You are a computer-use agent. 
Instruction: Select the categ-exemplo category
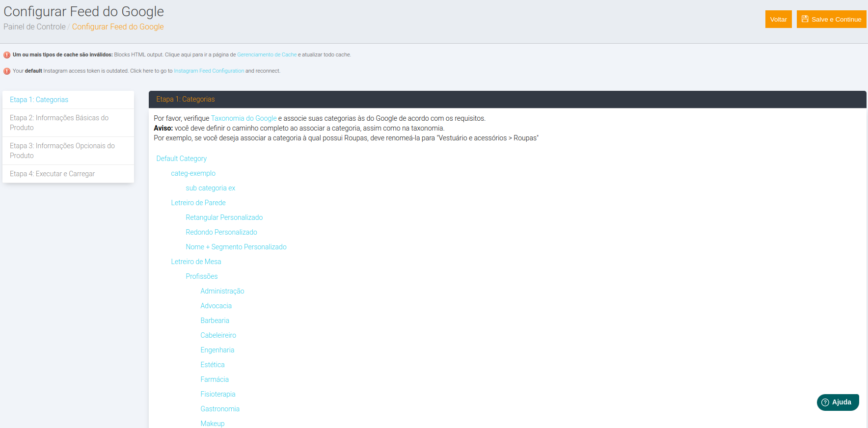[193, 173]
